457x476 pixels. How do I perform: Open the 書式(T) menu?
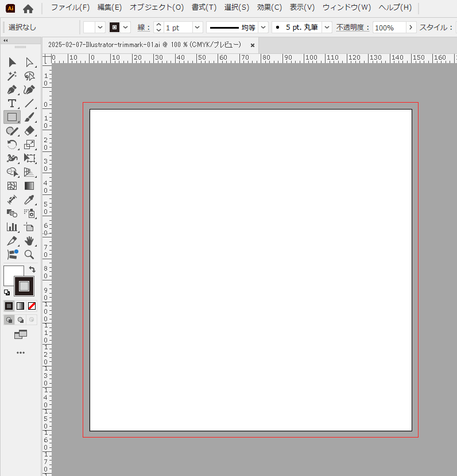(x=204, y=7)
